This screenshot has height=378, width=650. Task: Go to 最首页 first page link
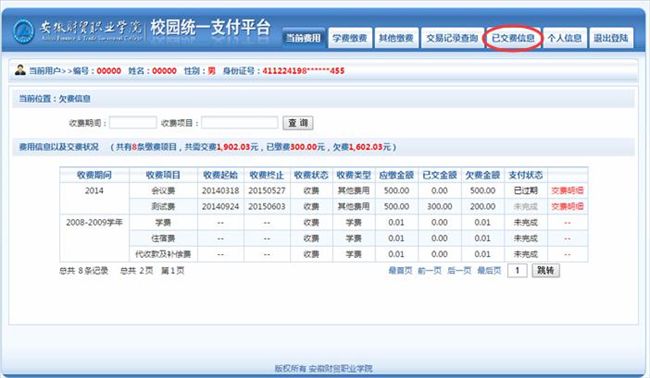400,271
